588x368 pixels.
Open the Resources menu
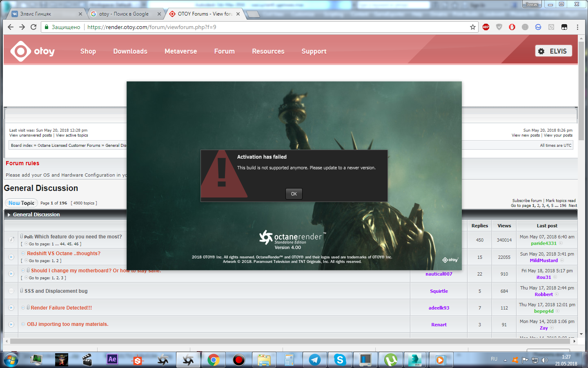(x=268, y=51)
